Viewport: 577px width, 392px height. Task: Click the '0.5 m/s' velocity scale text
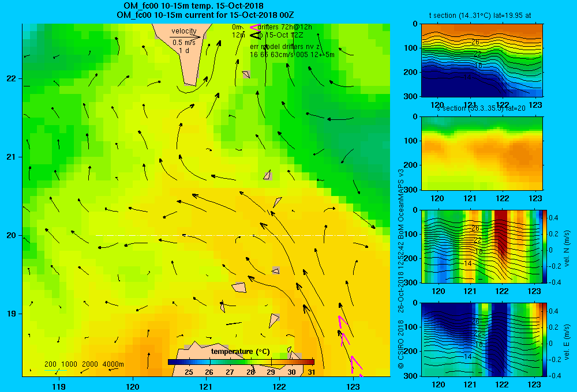pyautogui.click(x=184, y=43)
